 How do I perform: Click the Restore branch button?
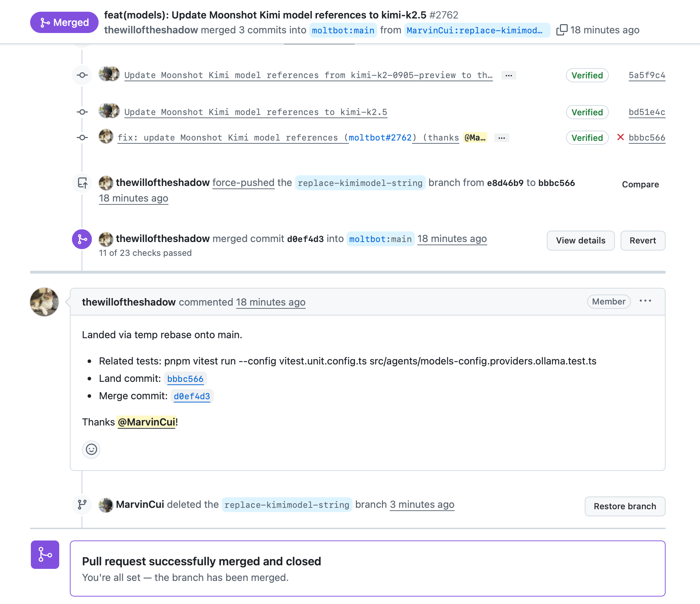[625, 506]
